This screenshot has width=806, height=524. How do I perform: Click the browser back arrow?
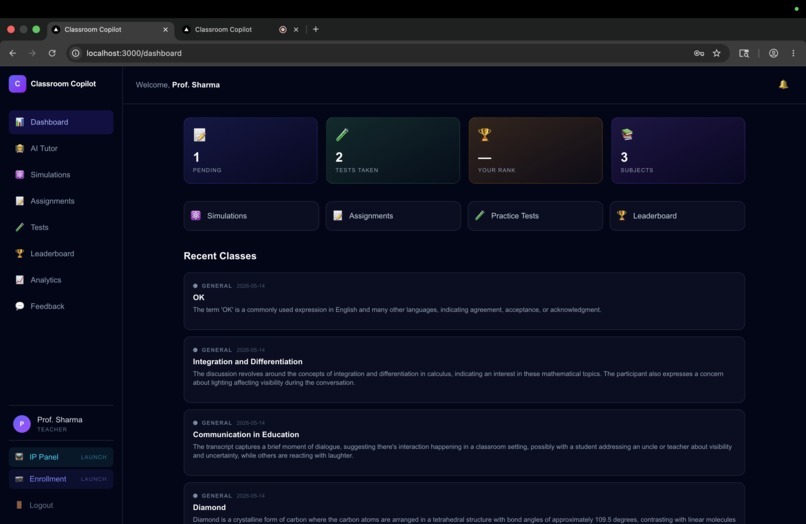[x=13, y=53]
